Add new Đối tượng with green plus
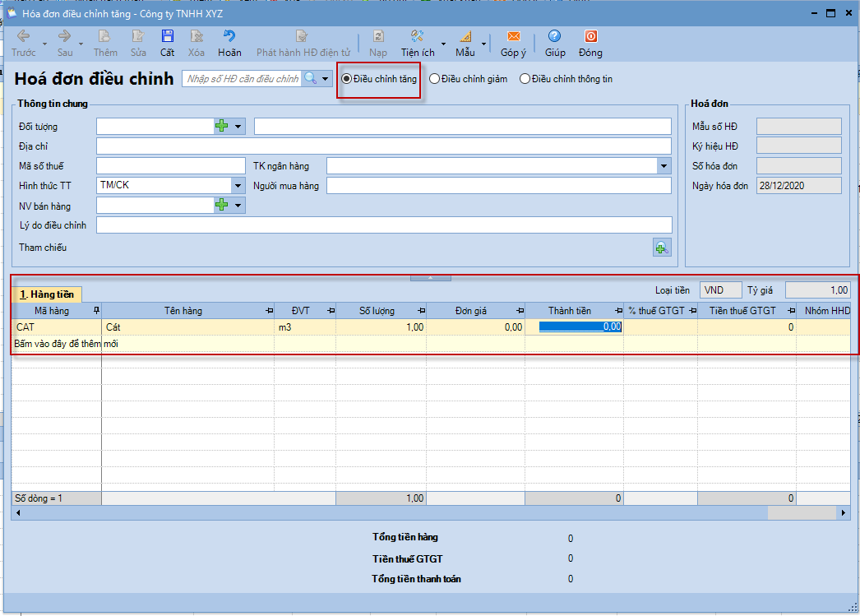This screenshot has width=860, height=616. click(x=222, y=126)
